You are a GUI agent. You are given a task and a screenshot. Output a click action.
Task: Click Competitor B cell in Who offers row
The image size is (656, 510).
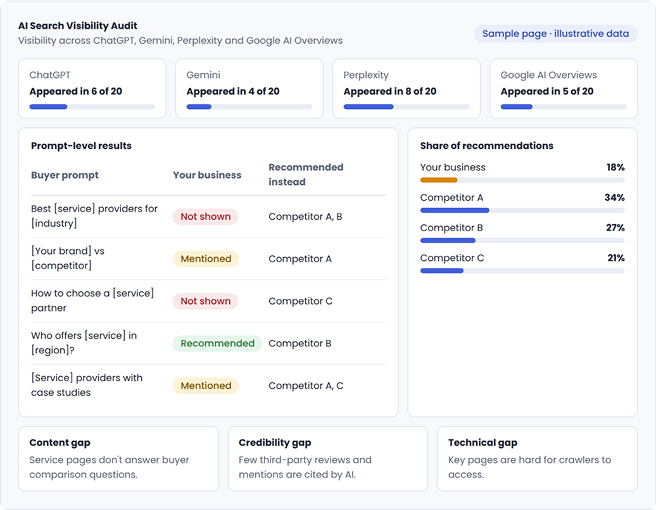tap(300, 343)
